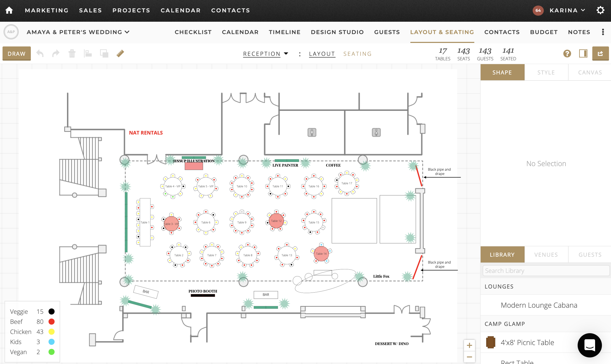
Task: Toggle the side panel visibility icon
Action: pos(584,54)
